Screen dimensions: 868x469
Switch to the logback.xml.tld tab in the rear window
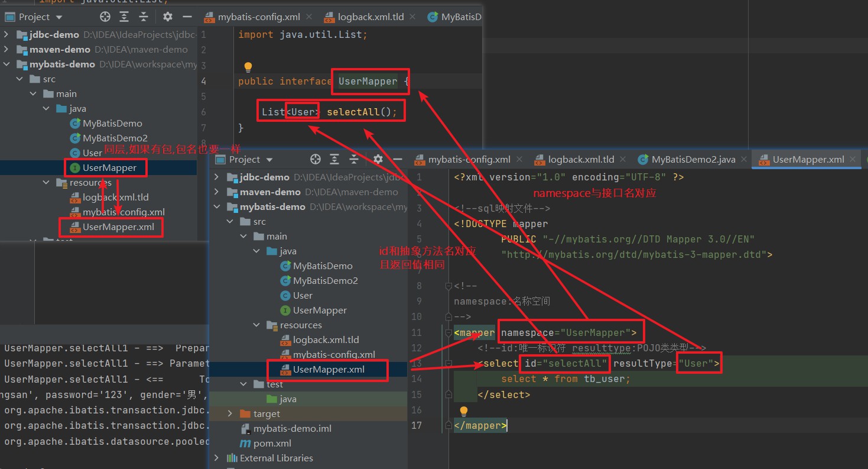tap(371, 17)
